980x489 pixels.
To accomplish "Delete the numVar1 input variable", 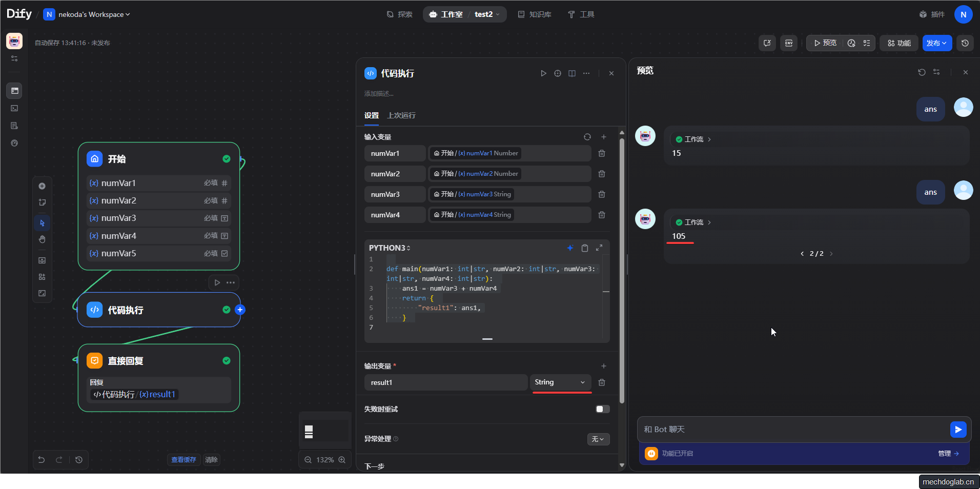I will click(x=602, y=153).
